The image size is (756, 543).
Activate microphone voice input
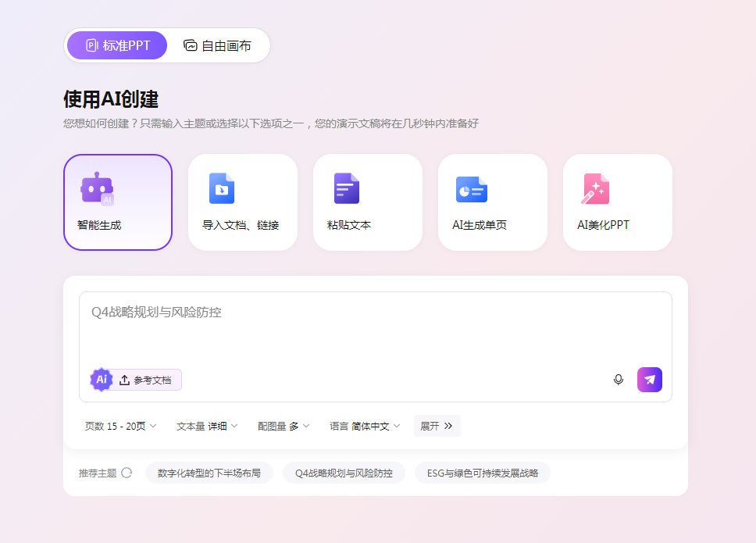coord(618,380)
